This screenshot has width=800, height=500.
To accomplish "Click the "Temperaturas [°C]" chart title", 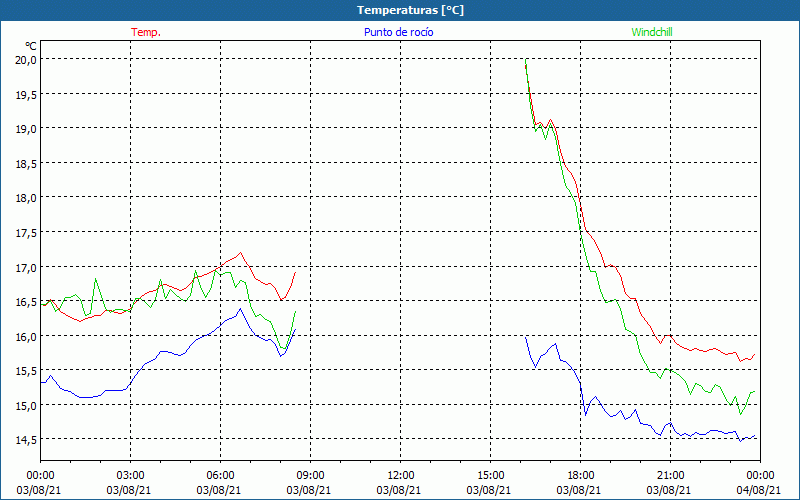I will tap(410, 10).
